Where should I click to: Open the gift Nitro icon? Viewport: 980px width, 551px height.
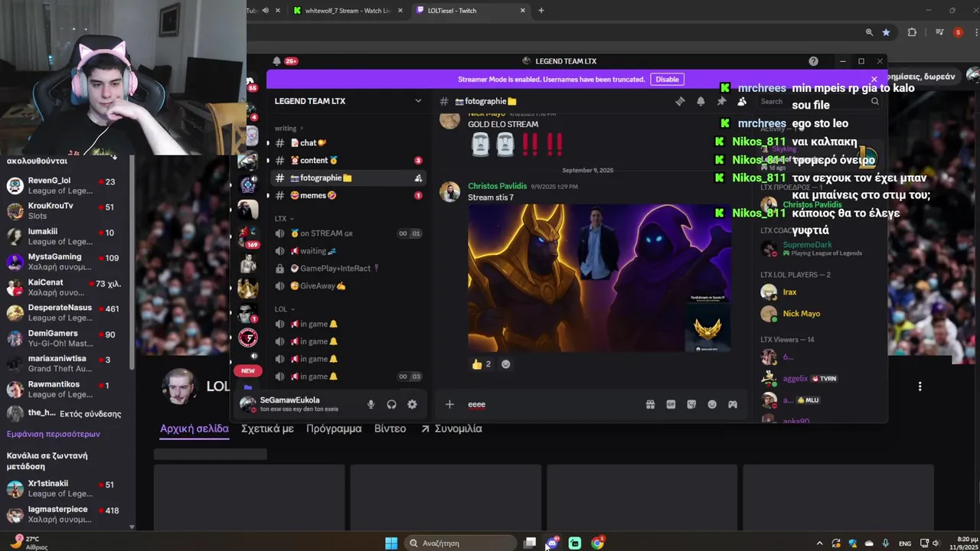(x=650, y=404)
